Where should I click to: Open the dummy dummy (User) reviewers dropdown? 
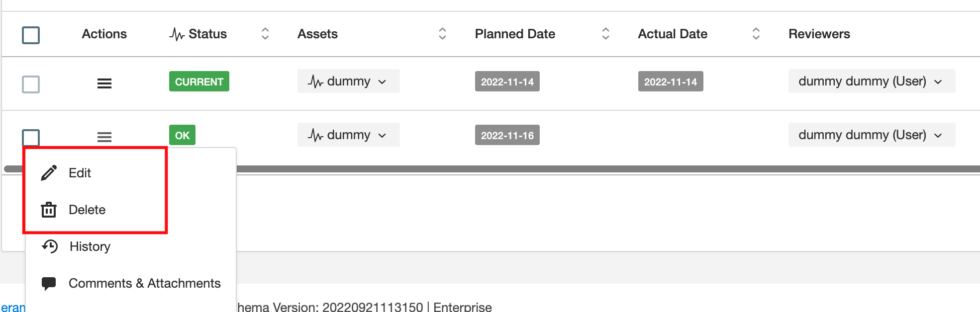click(872, 81)
